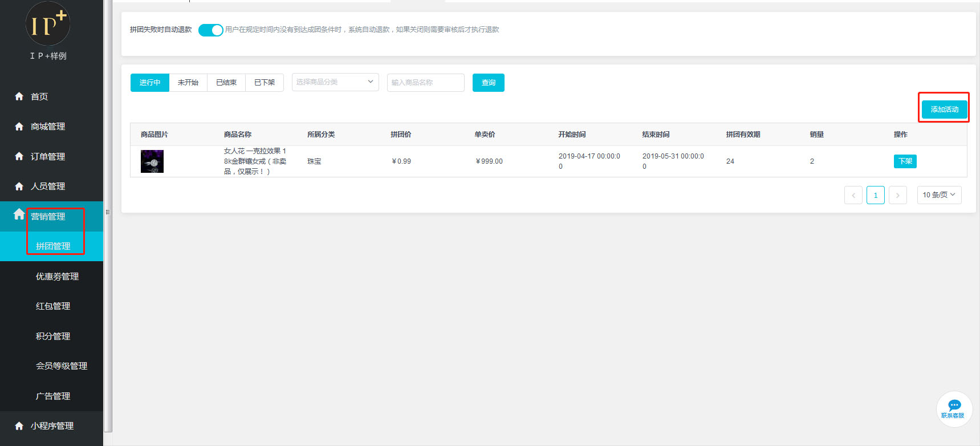The width and height of the screenshot is (980, 446).
Task: Toggle the 拼团失败时自动退款 switch
Action: (x=210, y=30)
